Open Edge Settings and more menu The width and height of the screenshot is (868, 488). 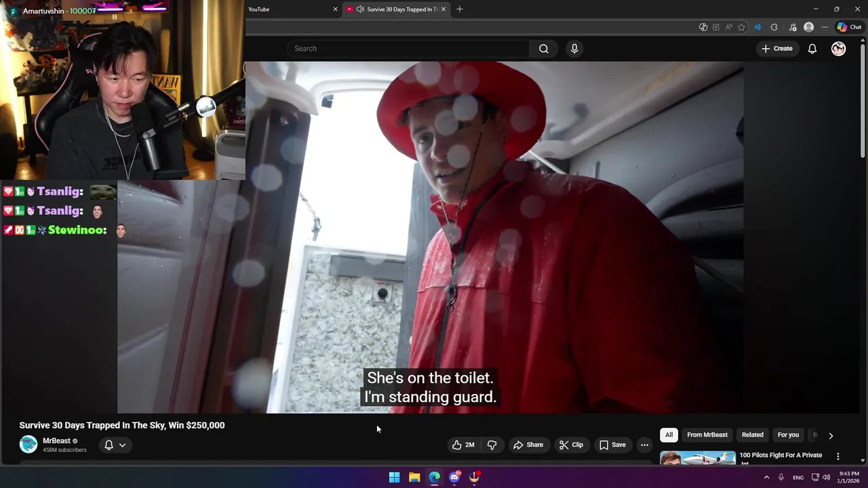click(825, 27)
